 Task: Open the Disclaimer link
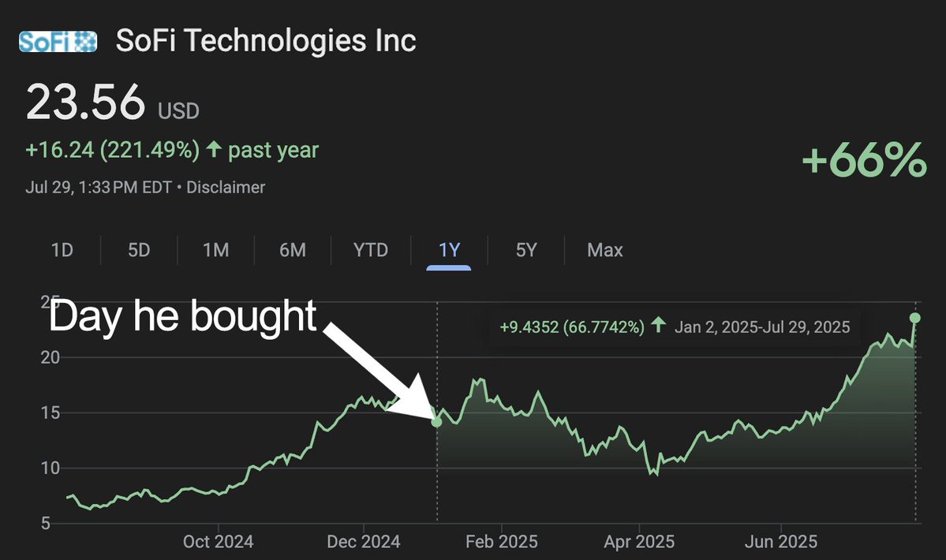pyautogui.click(x=226, y=188)
